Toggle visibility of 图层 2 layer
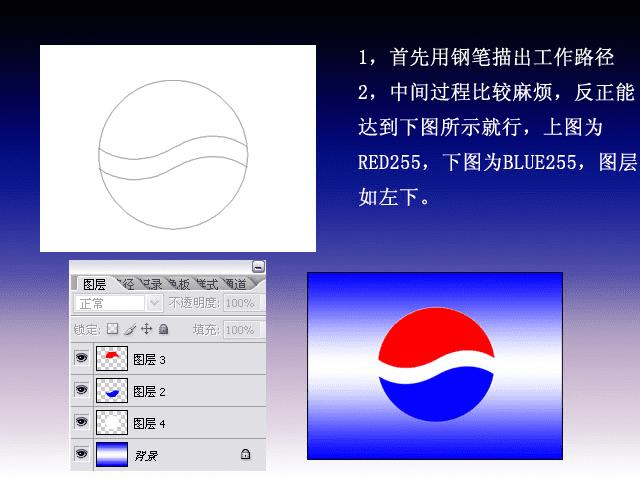The height and width of the screenshot is (480, 640). pos(82,390)
